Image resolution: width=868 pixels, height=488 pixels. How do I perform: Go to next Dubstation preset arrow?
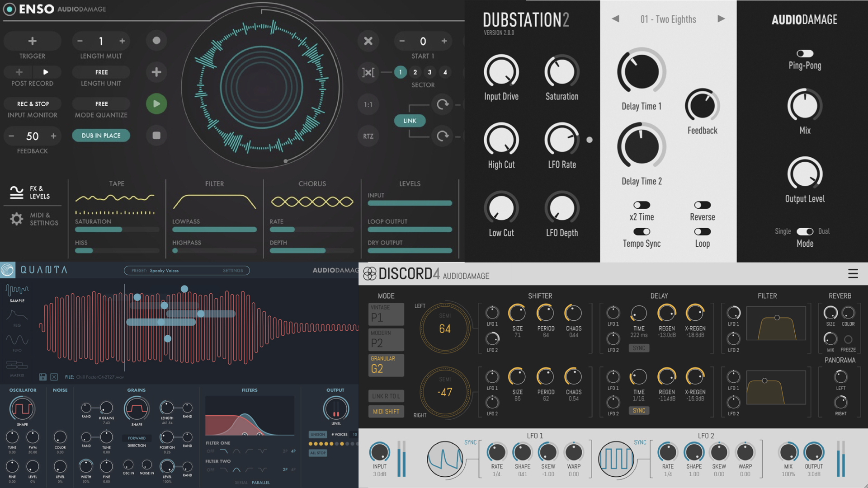pyautogui.click(x=721, y=19)
